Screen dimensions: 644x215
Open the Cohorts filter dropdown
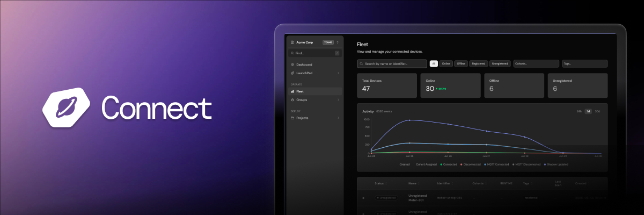[536, 63]
